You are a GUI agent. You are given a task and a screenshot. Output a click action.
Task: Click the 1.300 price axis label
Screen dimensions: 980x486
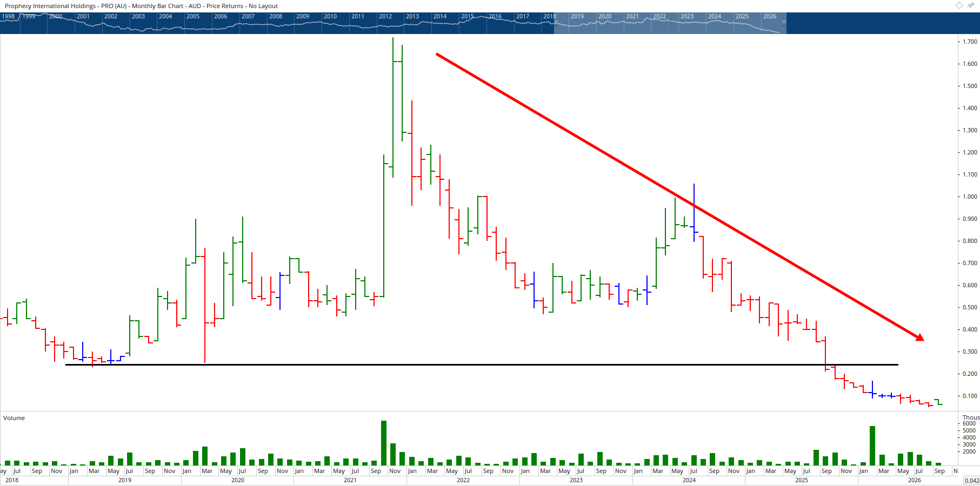[x=970, y=130]
